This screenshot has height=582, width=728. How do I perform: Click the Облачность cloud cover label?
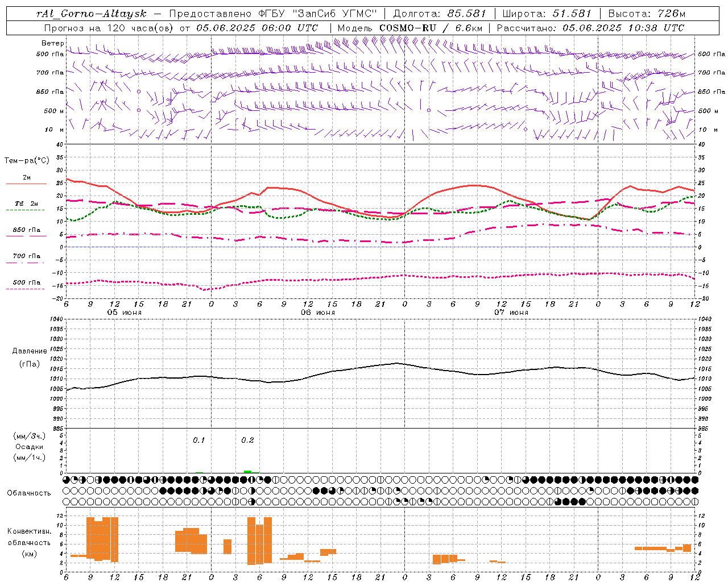click(x=29, y=493)
